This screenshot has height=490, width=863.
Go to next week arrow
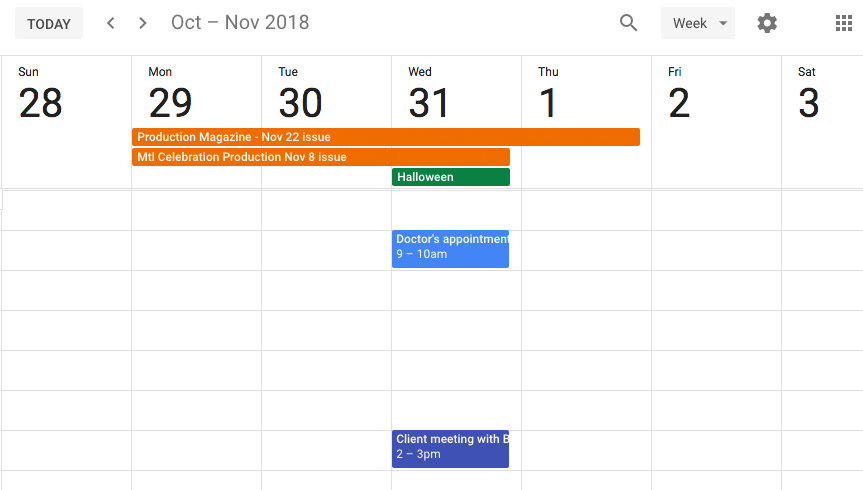143,23
